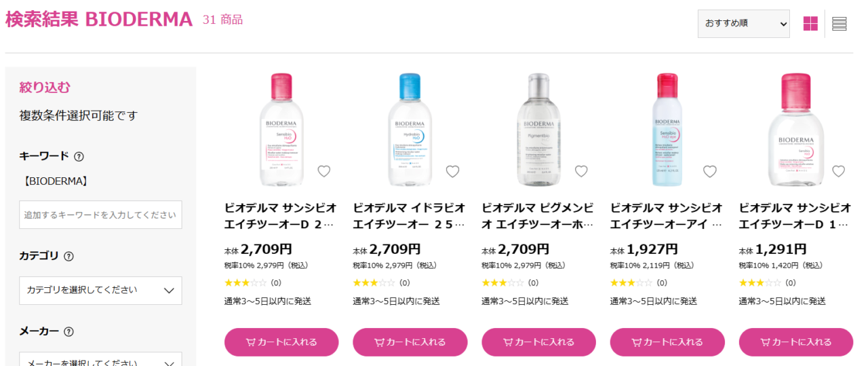Favorite the Pigmentbio H2O product heart

(581, 171)
